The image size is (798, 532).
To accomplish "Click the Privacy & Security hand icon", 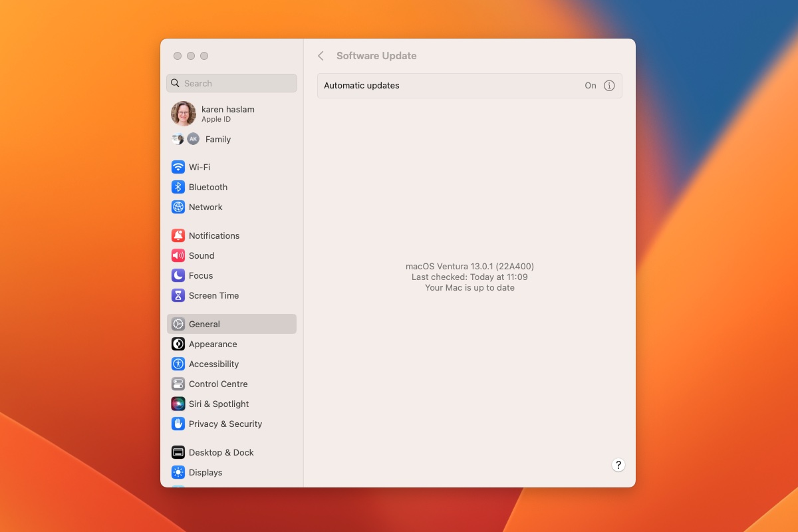I will 178,424.
